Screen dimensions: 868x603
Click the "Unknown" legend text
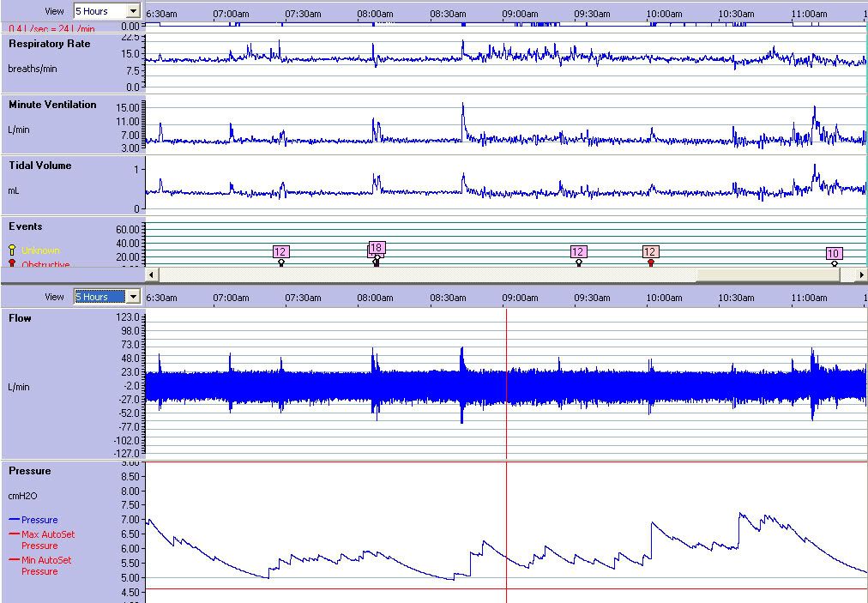point(40,250)
